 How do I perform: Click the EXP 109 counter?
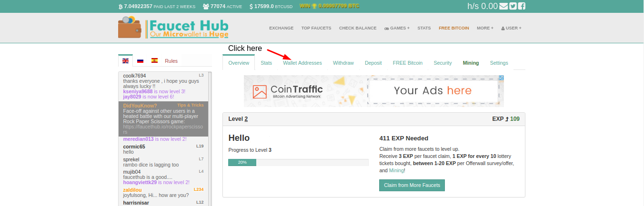coord(506,119)
